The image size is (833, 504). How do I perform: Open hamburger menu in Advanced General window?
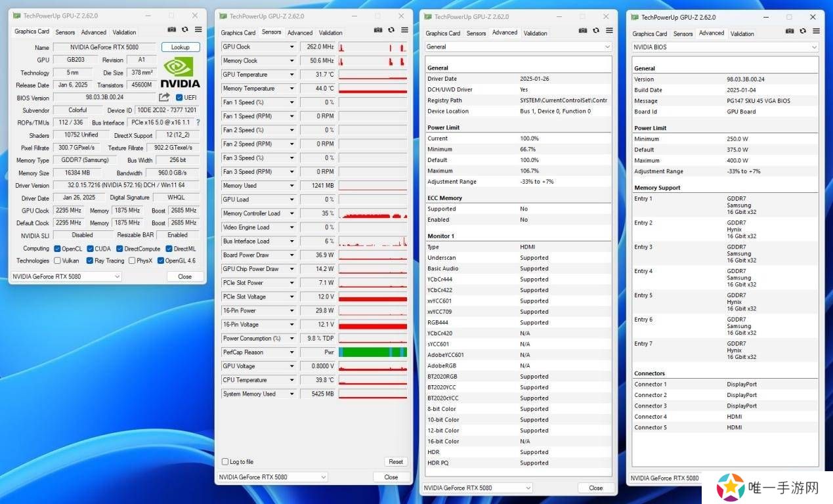coord(609,30)
